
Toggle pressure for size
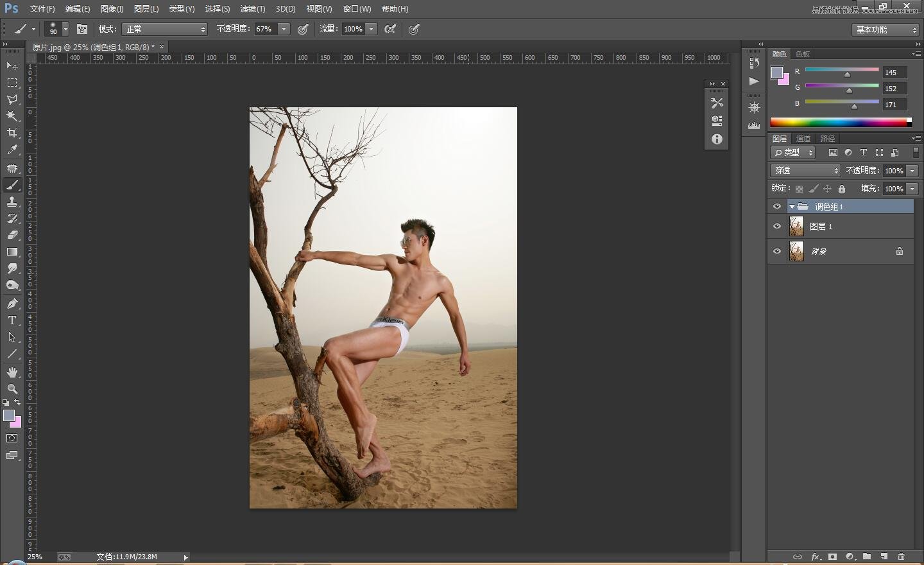click(414, 29)
